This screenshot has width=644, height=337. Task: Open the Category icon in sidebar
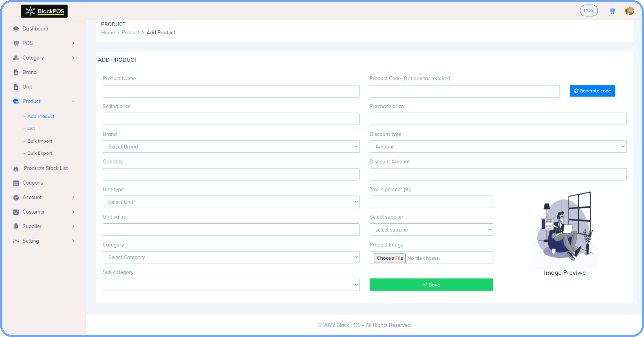click(16, 58)
